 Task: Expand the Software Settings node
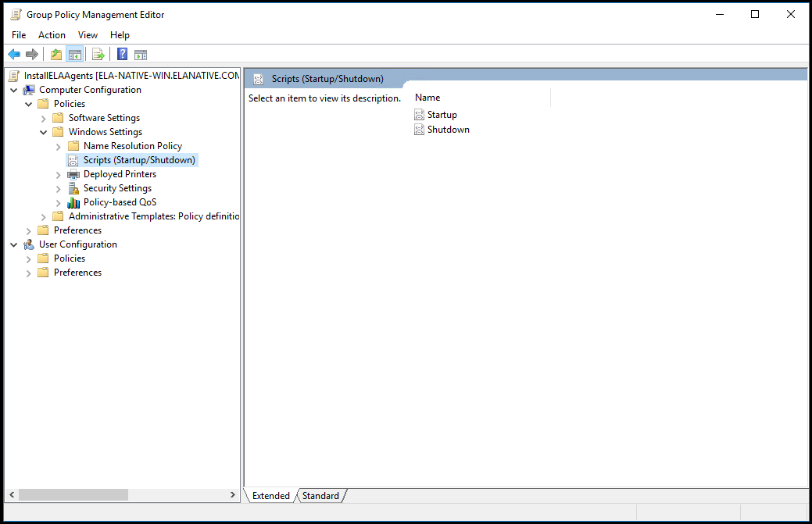click(x=44, y=119)
